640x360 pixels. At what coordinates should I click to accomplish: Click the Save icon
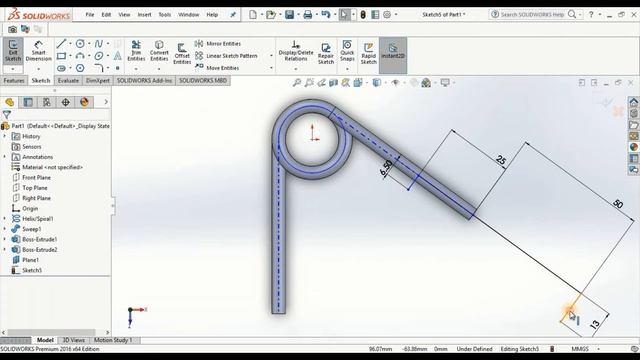(289, 15)
